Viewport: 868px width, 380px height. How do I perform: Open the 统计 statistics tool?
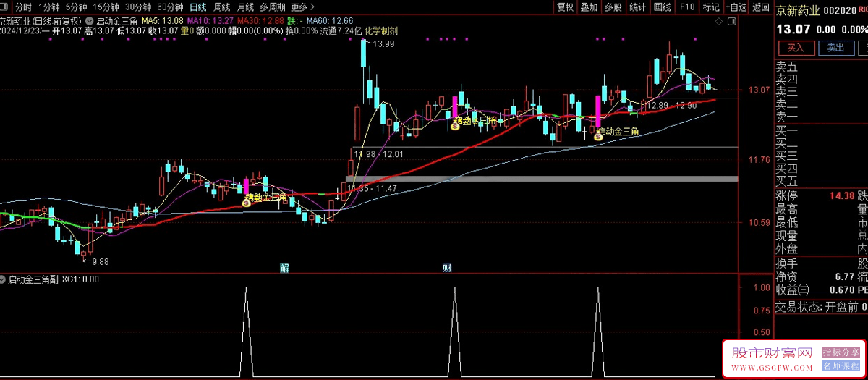pyautogui.click(x=637, y=7)
